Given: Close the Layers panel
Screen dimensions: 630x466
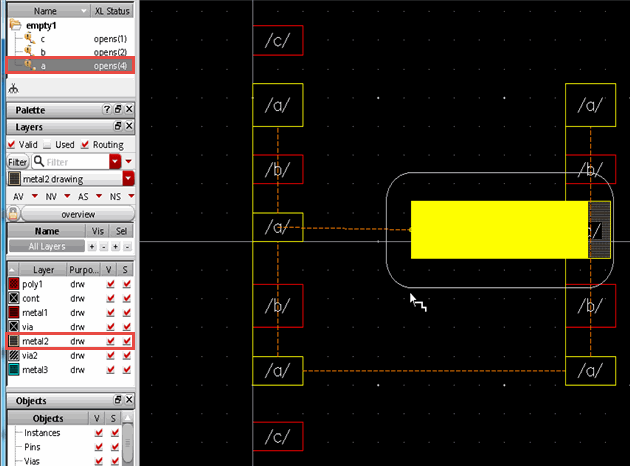Looking at the screenshot, I should click(129, 126).
